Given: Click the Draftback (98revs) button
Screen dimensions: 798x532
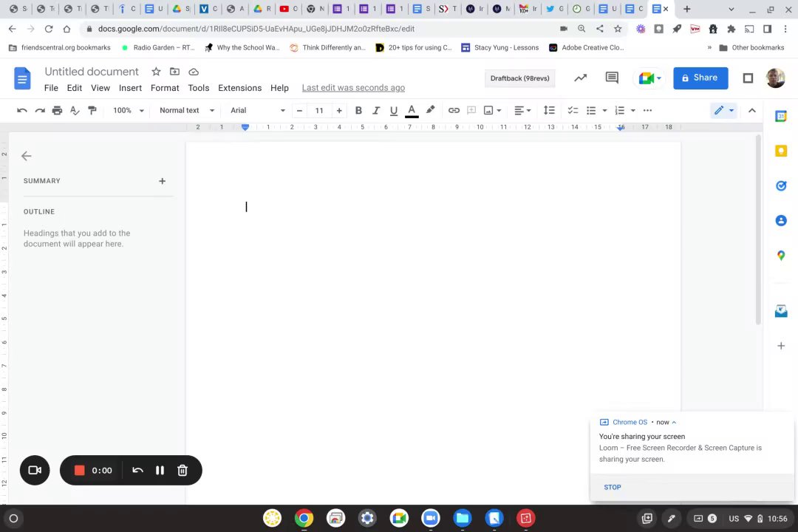Looking at the screenshot, I should [x=519, y=78].
